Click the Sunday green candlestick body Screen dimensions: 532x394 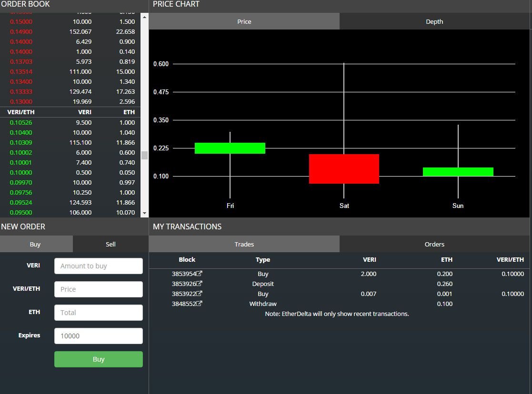tap(458, 172)
